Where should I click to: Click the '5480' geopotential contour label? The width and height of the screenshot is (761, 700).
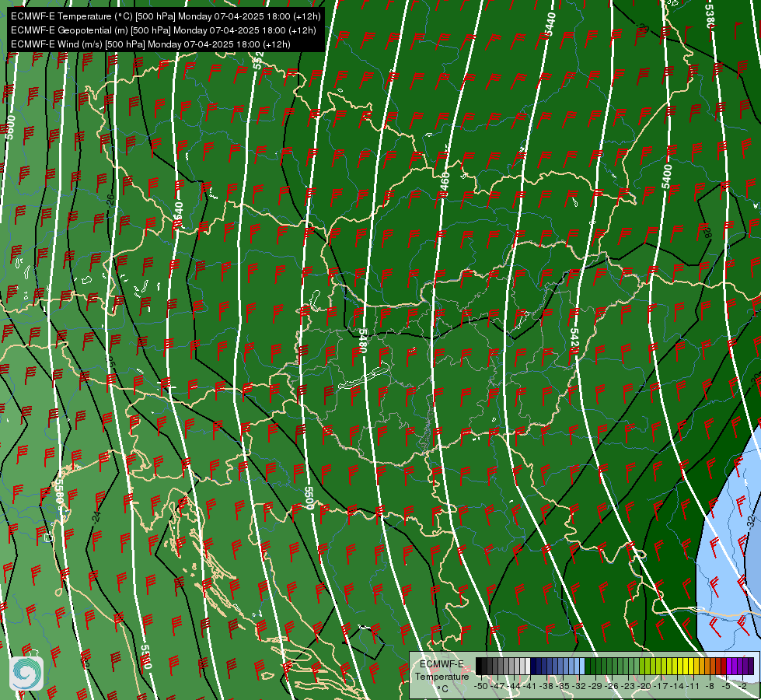[362, 340]
